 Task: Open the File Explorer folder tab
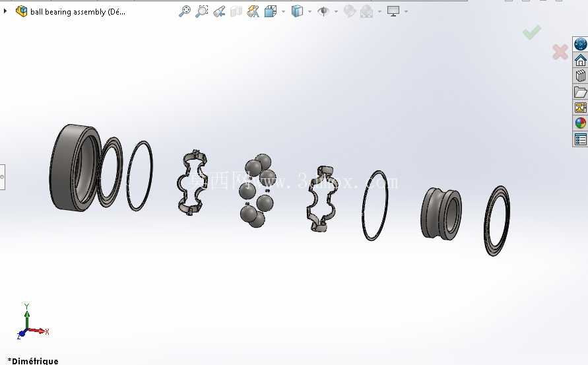pos(580,92)
